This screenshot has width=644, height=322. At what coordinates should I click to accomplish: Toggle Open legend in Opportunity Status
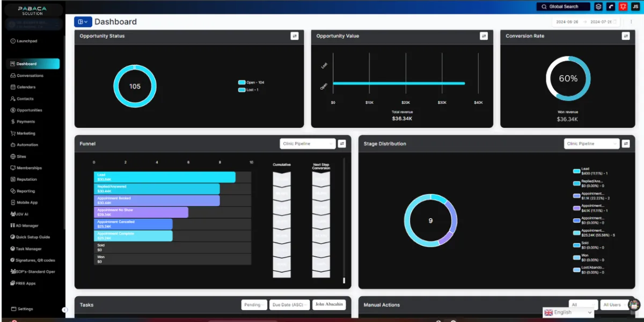point(251,83)
